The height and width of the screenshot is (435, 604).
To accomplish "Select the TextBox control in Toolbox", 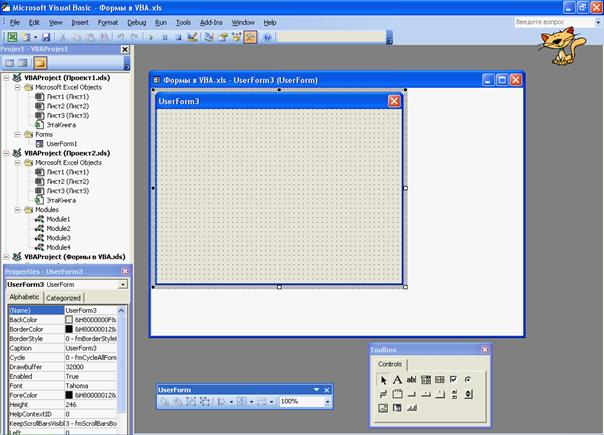I will 411,380.
